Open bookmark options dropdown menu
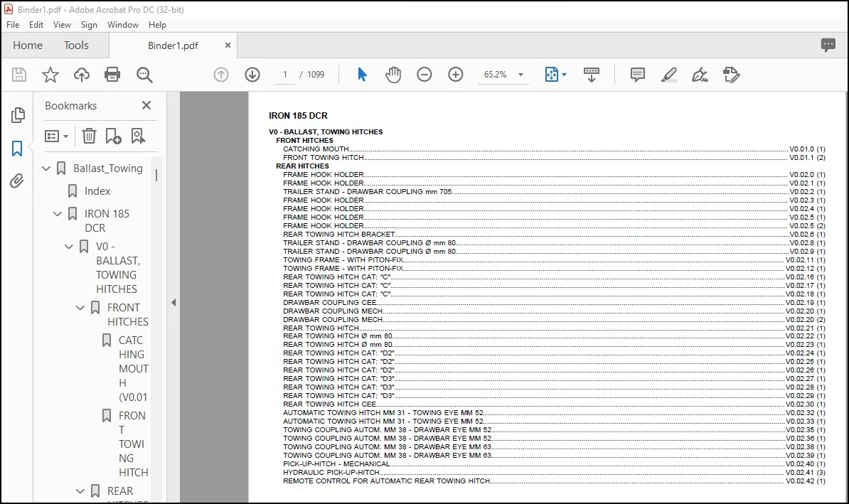The width and height of the screenshot is (849, 504). pyautogui.click(x=57, y=136)
